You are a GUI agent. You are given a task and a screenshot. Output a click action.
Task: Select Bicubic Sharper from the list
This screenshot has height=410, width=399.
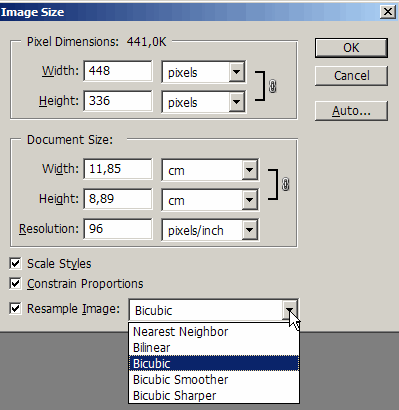point(214,396)
